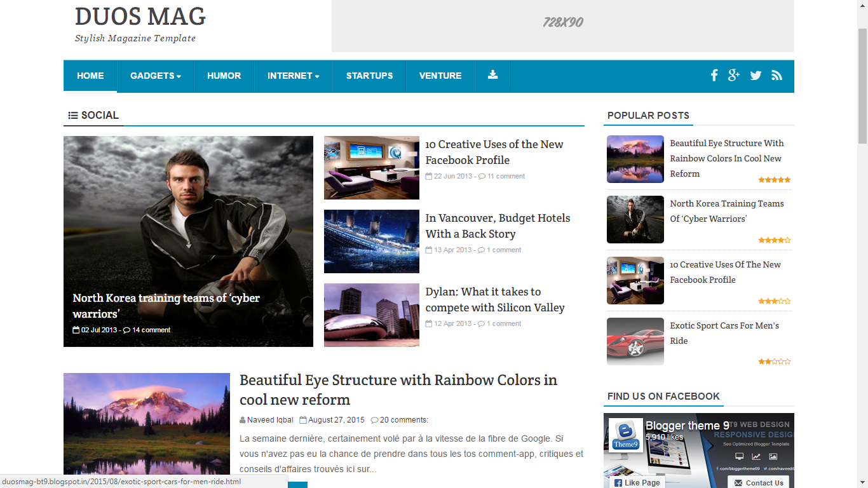Click the North Korea popular post thumbnail
This screenshot has width=868, height=488.
[635, 219]
